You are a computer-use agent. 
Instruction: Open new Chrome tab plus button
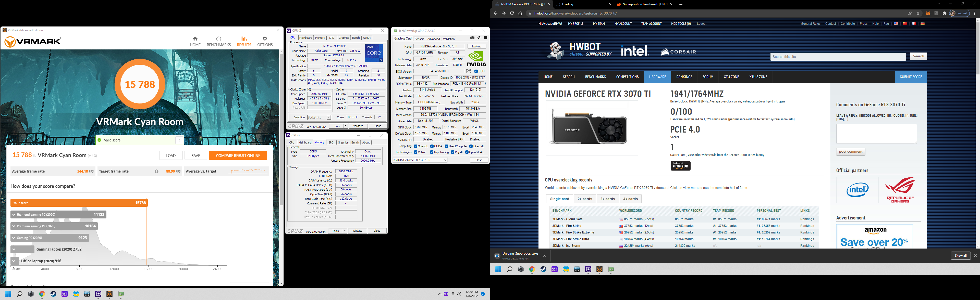pyautogui.click(x=681, y=4)
